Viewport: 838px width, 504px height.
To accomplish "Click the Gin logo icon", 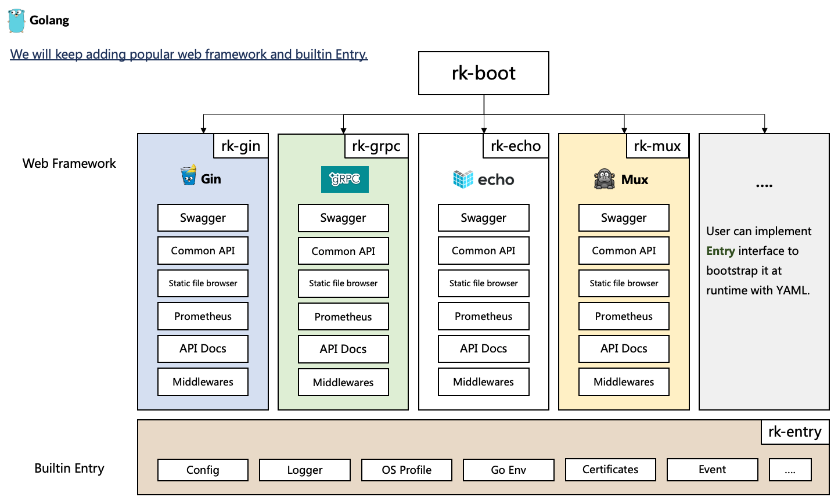I will [x=189, y=175].
